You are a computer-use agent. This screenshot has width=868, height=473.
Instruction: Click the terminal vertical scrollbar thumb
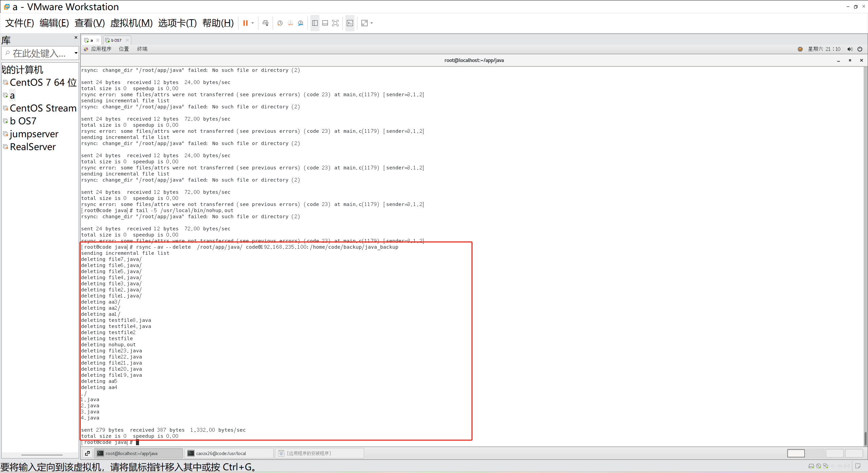[x=865, y=438]
